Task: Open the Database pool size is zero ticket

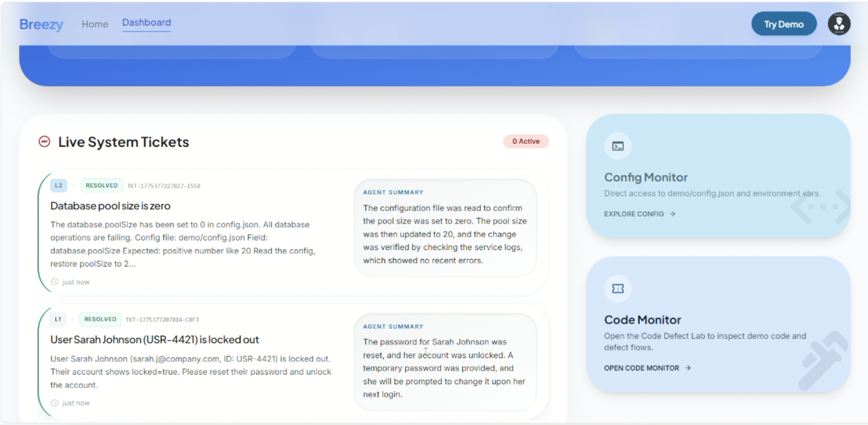Action: pyautogui.click(x=110, y=206)
